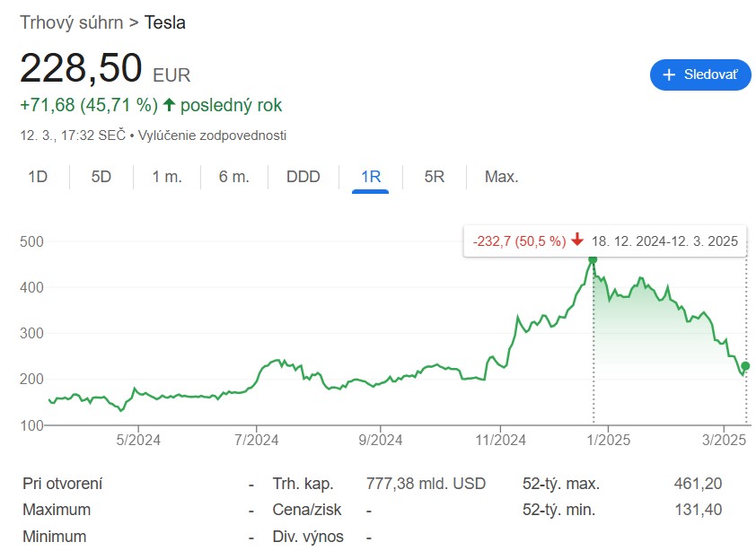Click the Trh. kap. market cap value
The height and width of the screenshot is (551, 756).
tap(426, 484)
